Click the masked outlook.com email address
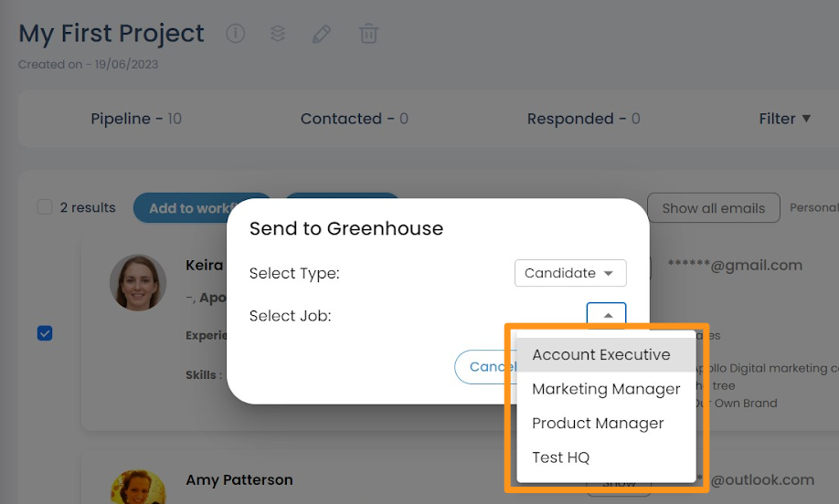Image resolution: width=839 pixels, height=504 pixels. click(756, 480)
